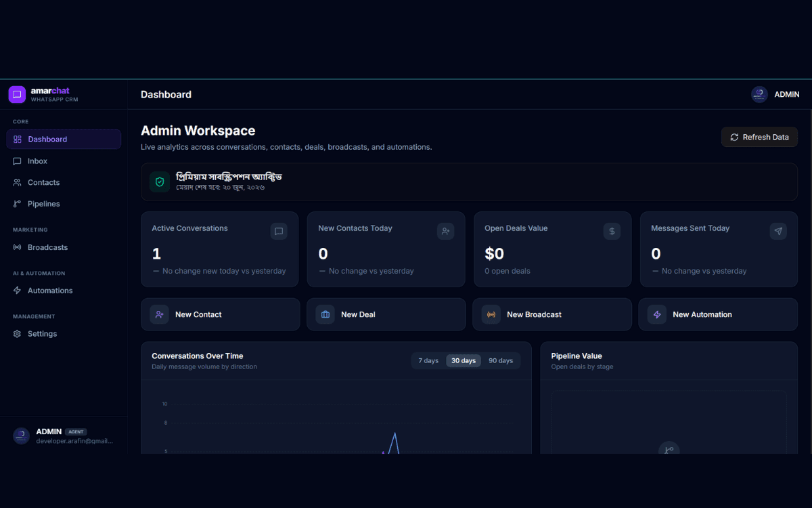812x508 pixels.
Task: Click the New Contacts Today user-plus icon
Action: (x=445, y=231)
